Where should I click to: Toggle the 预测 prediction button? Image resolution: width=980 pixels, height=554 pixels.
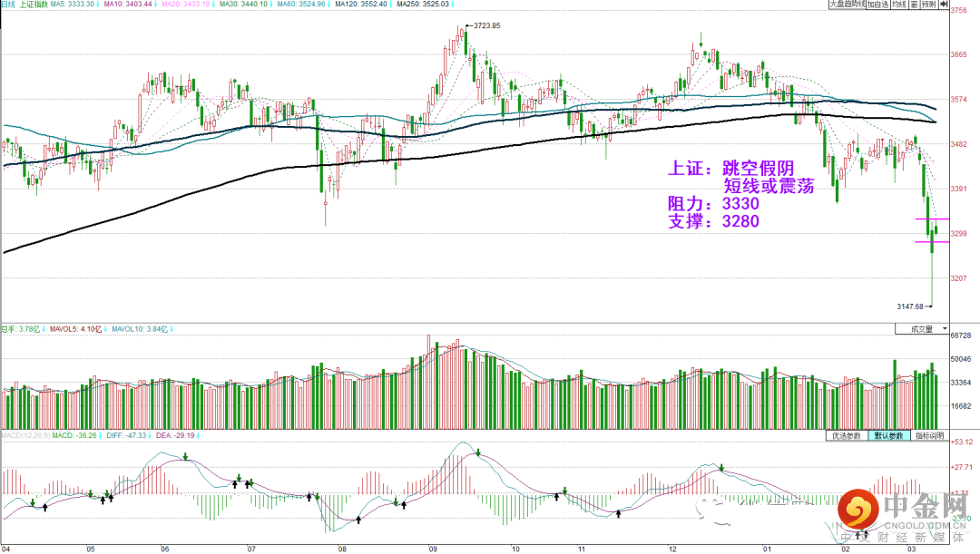[929, 5]
